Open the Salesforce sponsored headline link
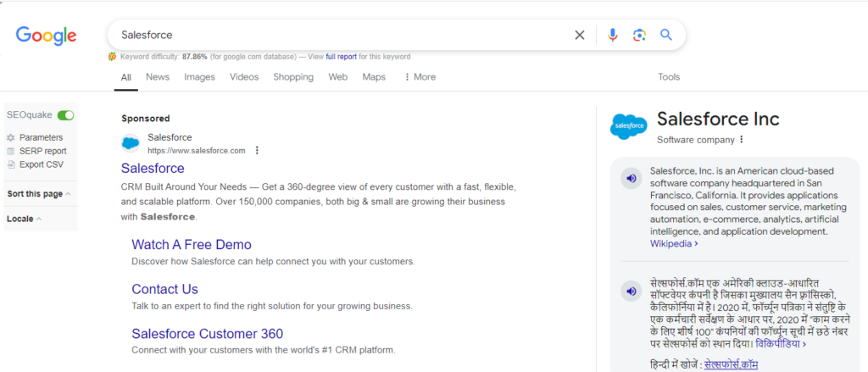868x372 pixels. [x=153, y=168]
